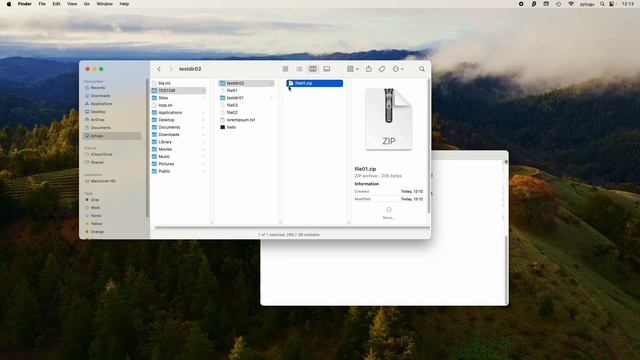Go forward with the Finder forward arrow
The height and width of the screenshot is (360, 640).
171,69
